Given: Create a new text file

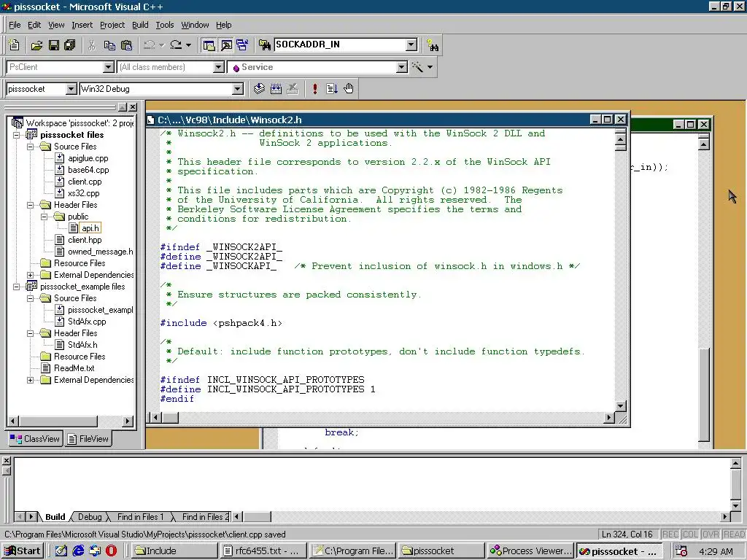Looking at the screenshot, I should (x=15, y=45).
